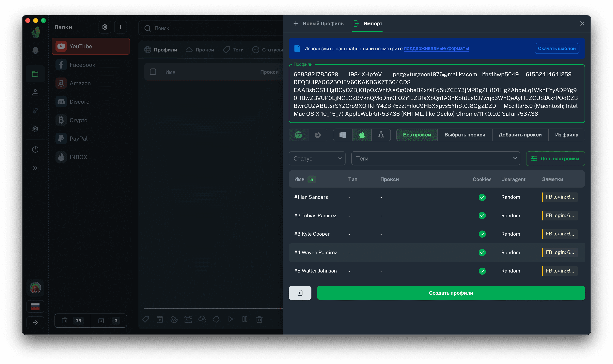Click folder settings gear next to Папки
The height and width of the screenshot is (364, 613).
pos(105,27)
